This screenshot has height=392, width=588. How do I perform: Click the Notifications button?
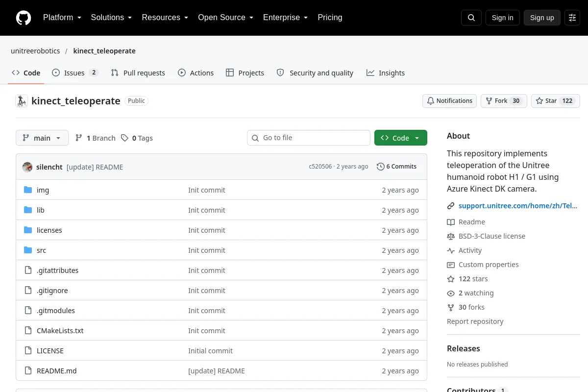click(x=450, y=101)
